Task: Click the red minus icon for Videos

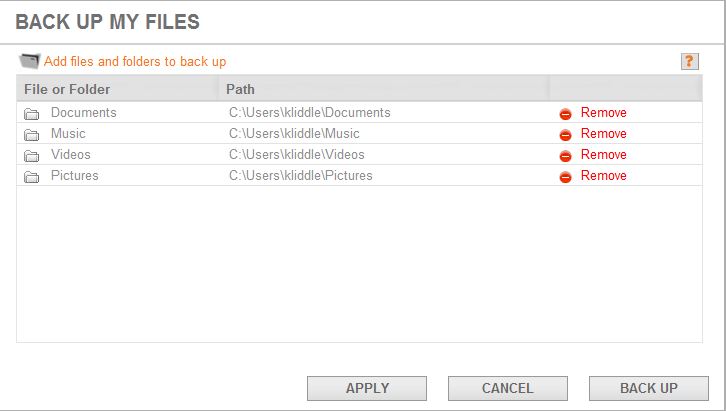Action: [565, 156]
